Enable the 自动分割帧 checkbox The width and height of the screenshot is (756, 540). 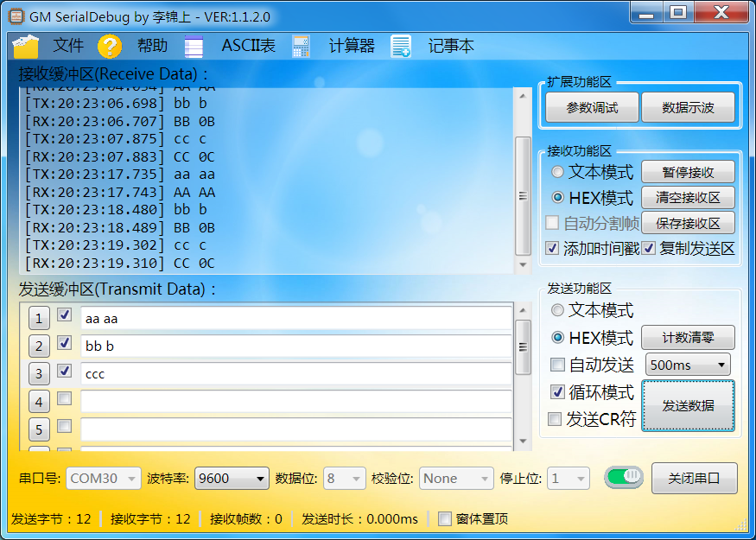point(553,223)
